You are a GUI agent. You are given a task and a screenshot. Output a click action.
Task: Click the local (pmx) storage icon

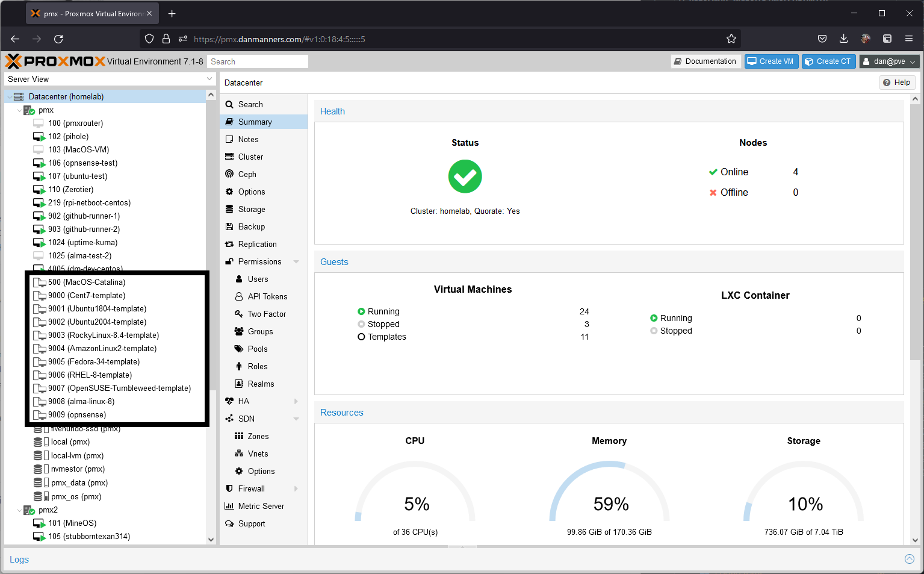tap(41, 442)
